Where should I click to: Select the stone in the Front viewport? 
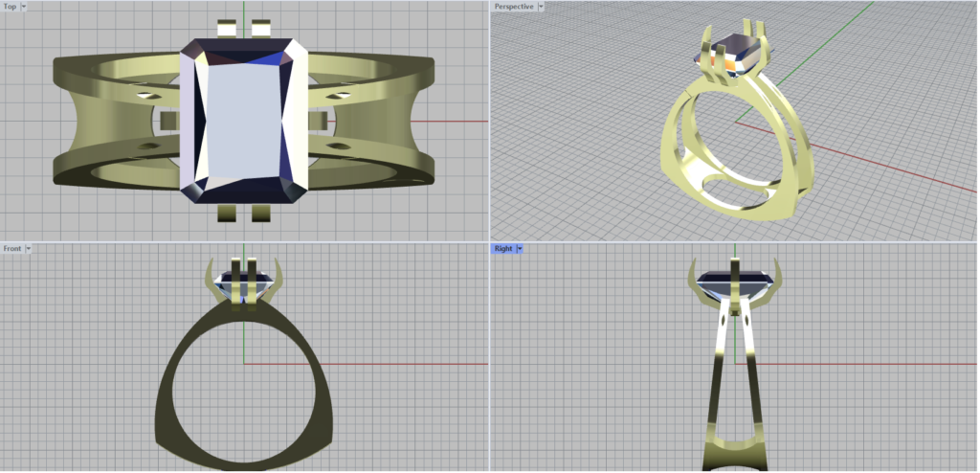[x=243, y=282]
